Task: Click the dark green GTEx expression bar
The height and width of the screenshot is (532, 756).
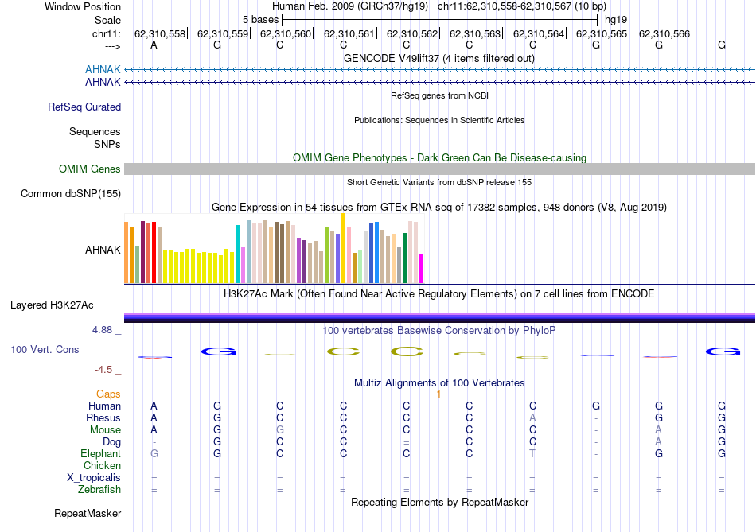Action: coord(404,258)
